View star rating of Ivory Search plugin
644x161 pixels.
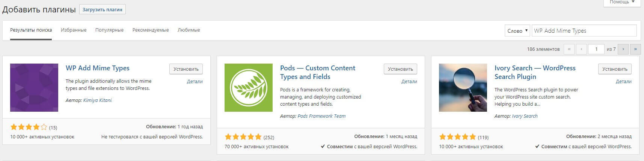coord(458,137)
